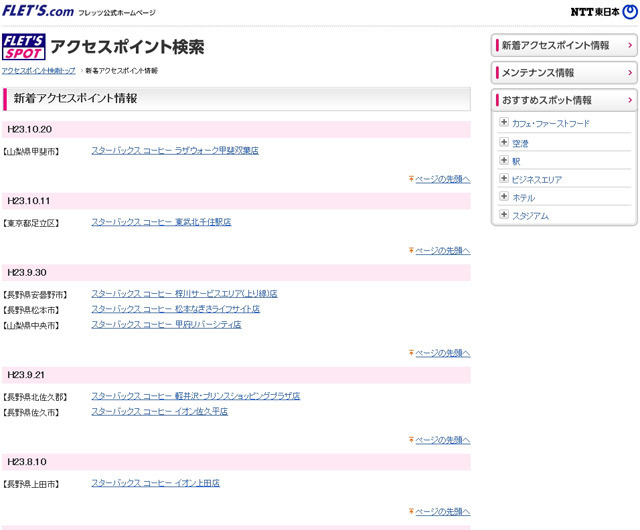Click arrow on 新着アクセスポイント情報 sidebar button
640x530 pixels.
coord(630,45)
